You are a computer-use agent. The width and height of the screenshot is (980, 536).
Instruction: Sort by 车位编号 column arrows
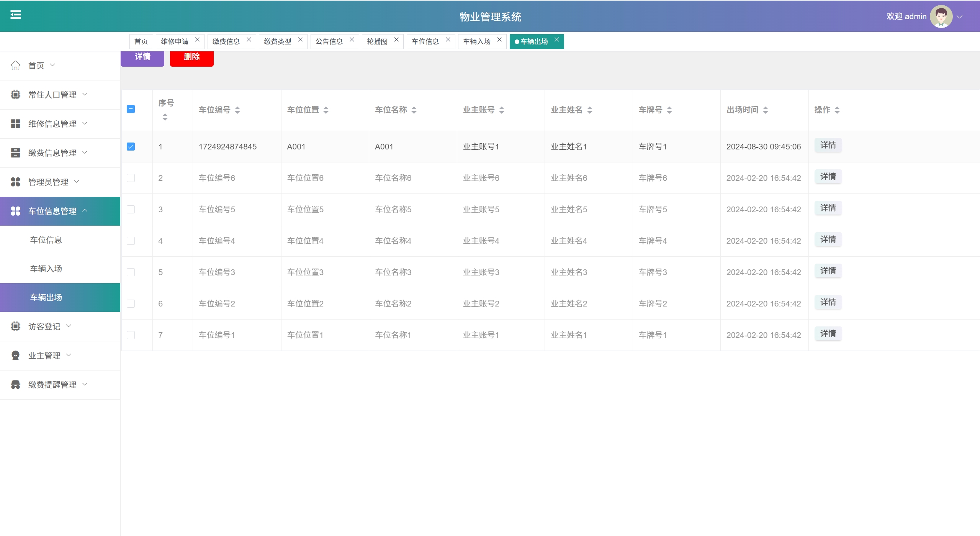point(237,110)
